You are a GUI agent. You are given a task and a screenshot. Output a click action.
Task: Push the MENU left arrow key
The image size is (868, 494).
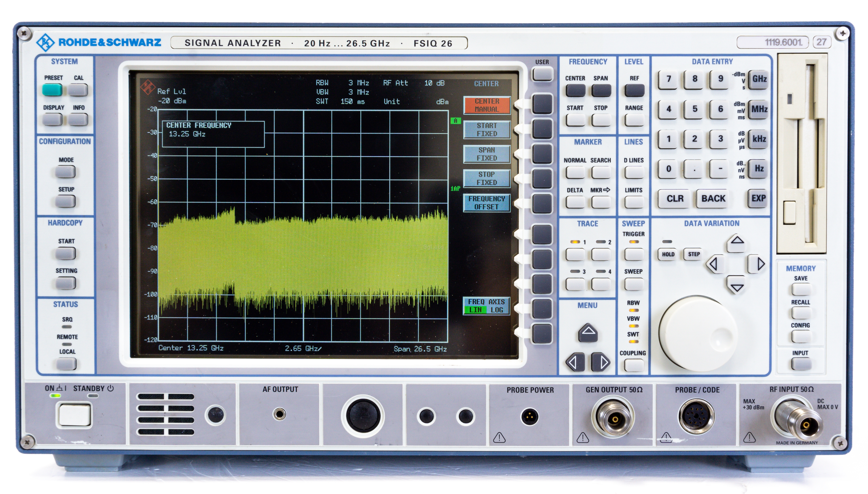click(575, 362)
